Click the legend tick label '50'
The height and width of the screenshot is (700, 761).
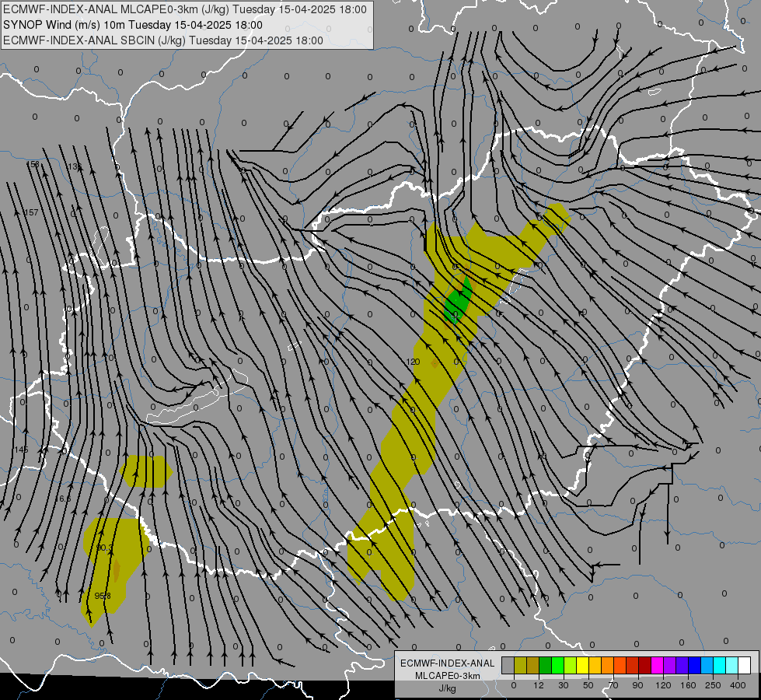coord(588,685)
